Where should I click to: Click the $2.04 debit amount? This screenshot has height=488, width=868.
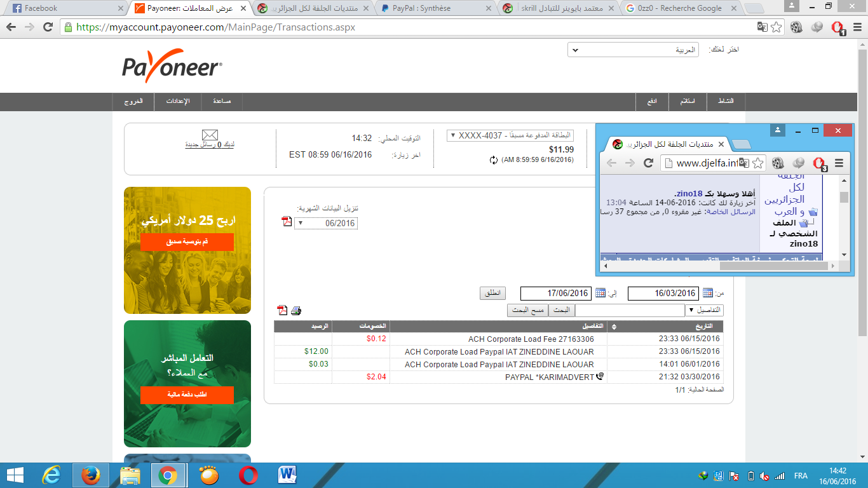click(x=376, y=377)
